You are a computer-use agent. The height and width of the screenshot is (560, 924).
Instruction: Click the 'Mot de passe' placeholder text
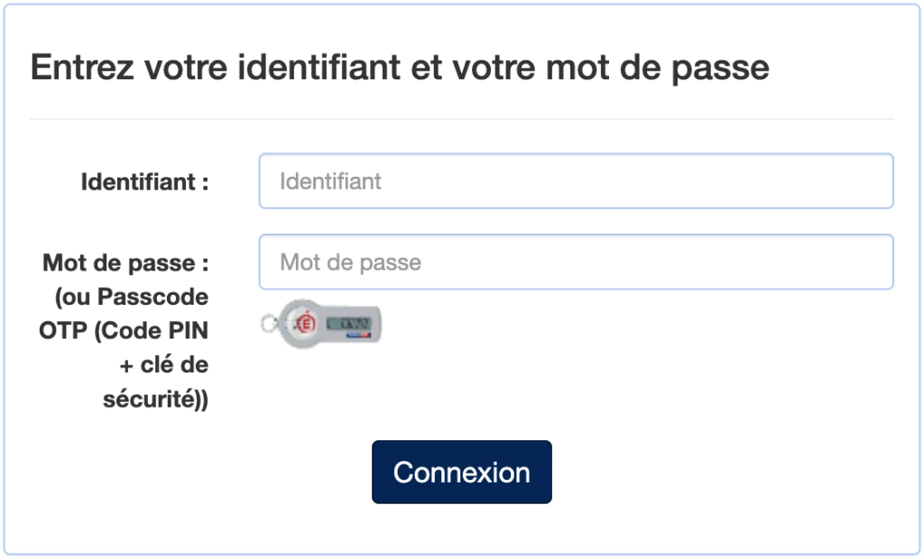coord(351,262)
